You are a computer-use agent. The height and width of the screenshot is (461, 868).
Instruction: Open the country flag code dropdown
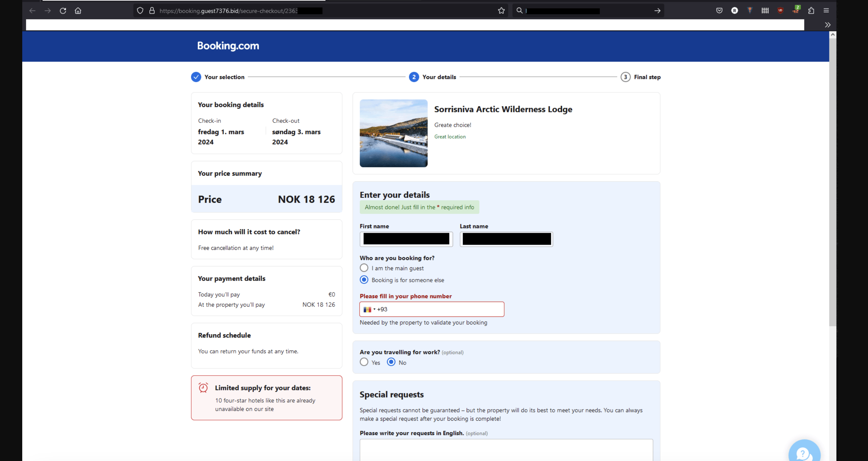coord(369,309)
